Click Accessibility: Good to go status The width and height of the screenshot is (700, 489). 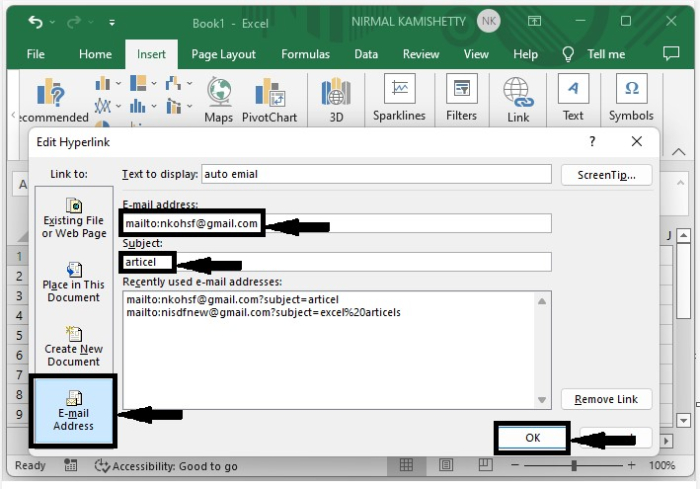166,466
